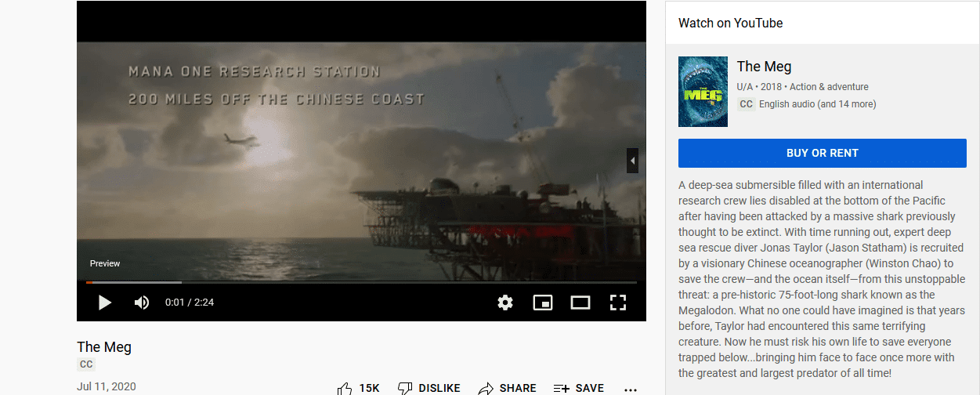Save video to a playlist
The height and width of the screenshot is (395, 980).
pos(579,388)
